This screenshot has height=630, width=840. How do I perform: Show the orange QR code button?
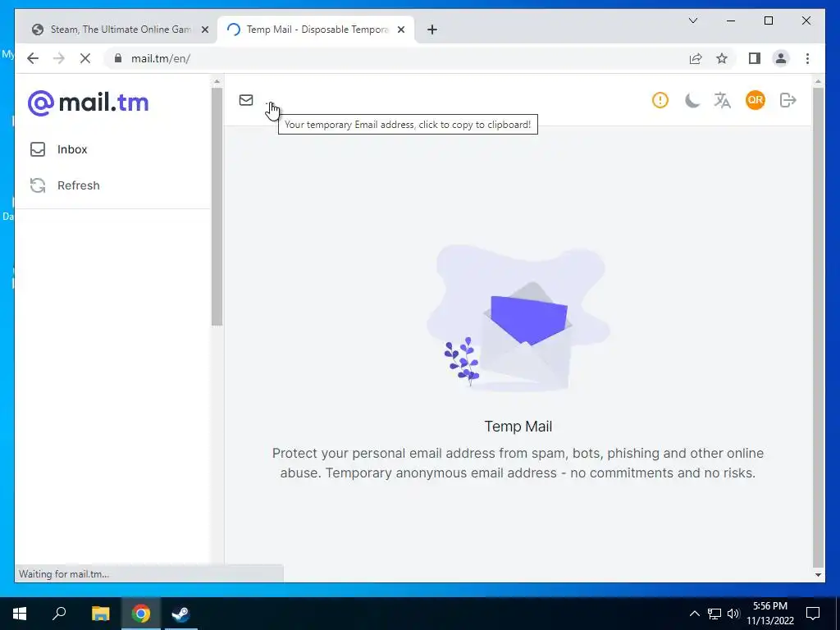click(x=756, y=100)
